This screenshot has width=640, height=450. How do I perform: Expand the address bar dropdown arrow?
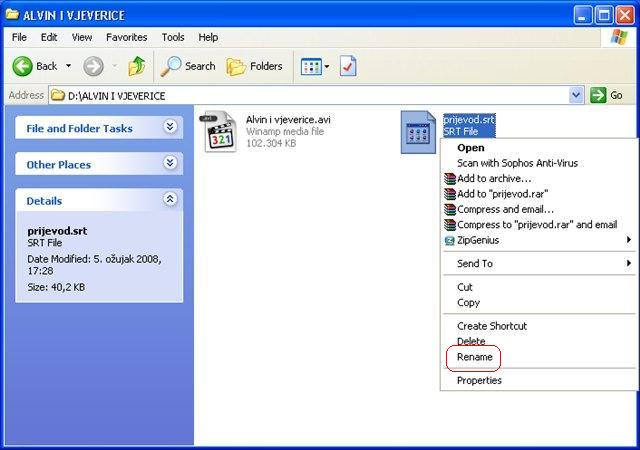point(576,95)
